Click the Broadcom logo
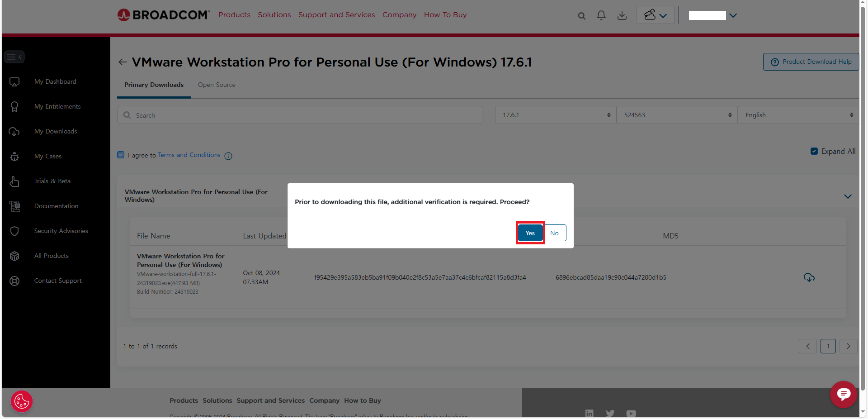The width and height of the screenshot is (868, 419). [x=164, y=15]
